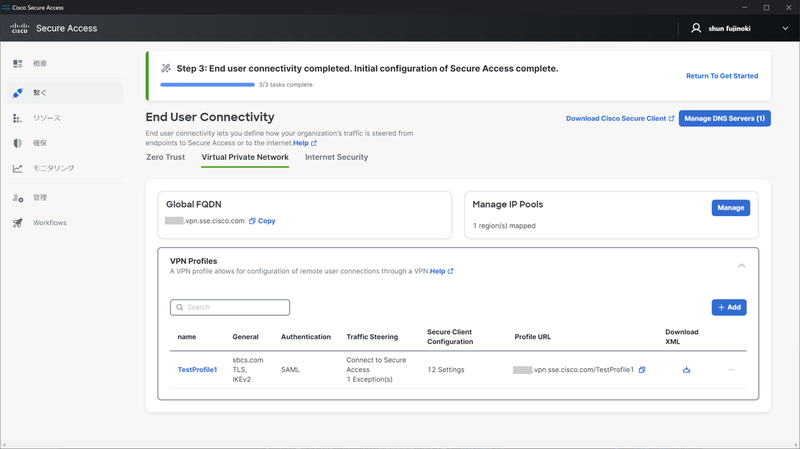This screenshot has width=800, height=449.
Task: Click the resources icon in sidebar
Action: (17, 118)
